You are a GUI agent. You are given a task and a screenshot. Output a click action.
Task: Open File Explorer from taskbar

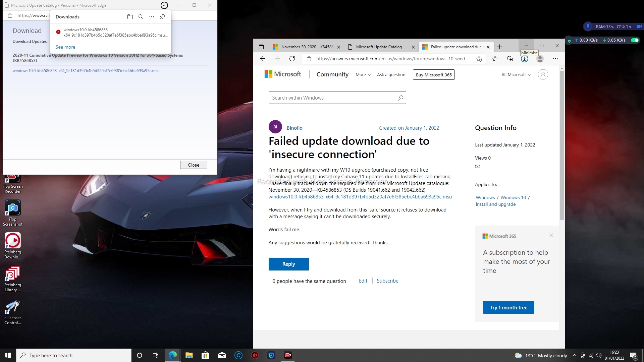[x=189, y=355]
